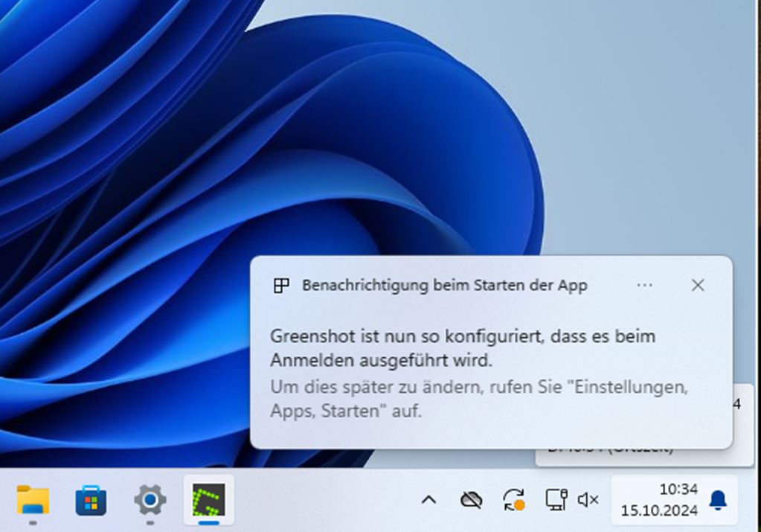Click the Greenshot icon in the notification header
Image resolution: width=761 pixels, height=532 pixels.
pyautogui.click(x=281, y=284)
